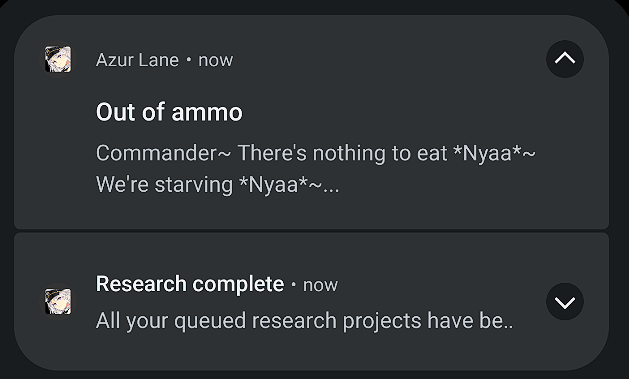
Task: Tap the down chevron circle button
Action: tap(564, 302)
